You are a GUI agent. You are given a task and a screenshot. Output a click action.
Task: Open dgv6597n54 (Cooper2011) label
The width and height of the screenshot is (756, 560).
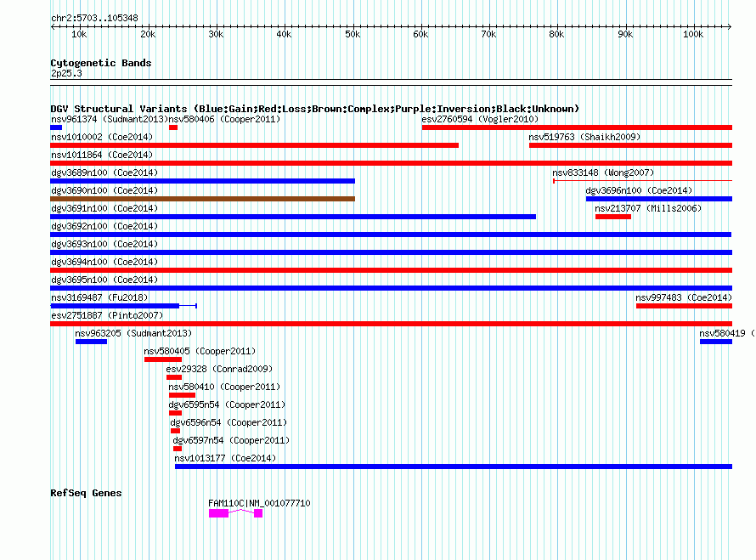(231, 440)
